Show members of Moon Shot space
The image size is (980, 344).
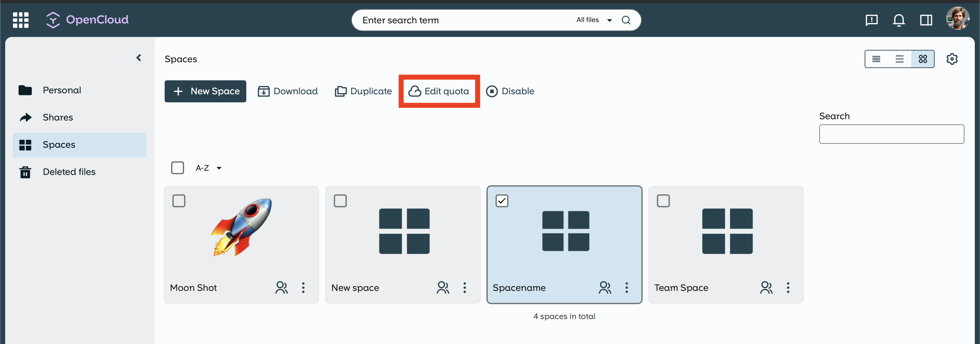coord(282,287)
